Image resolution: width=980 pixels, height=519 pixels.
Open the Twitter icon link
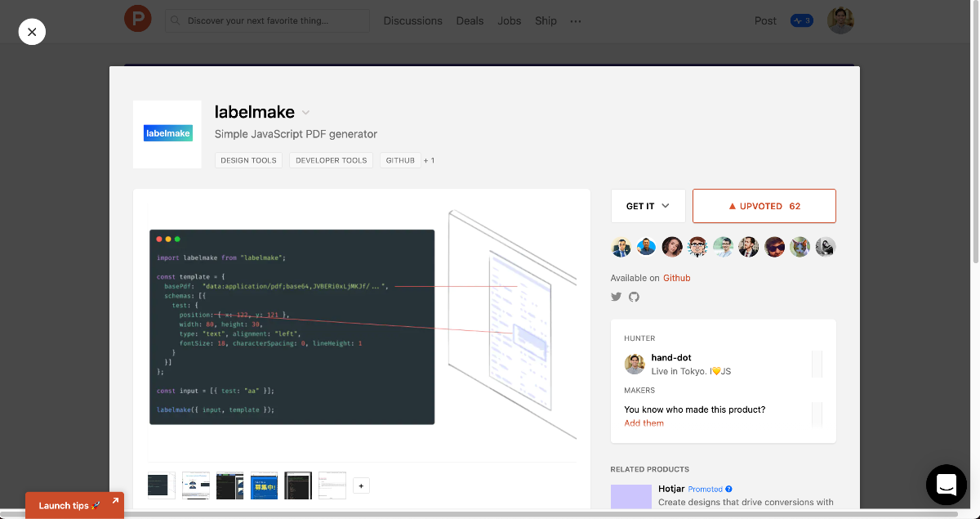tap(617, 297)
